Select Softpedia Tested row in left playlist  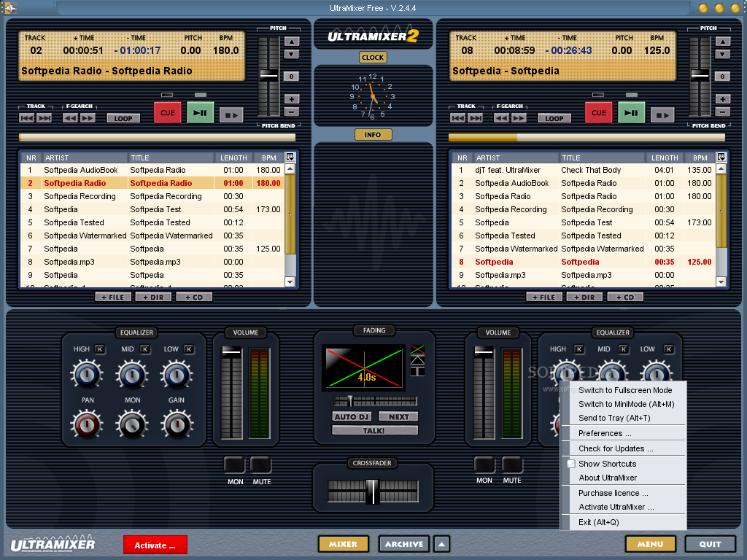(x=152, y=222)
